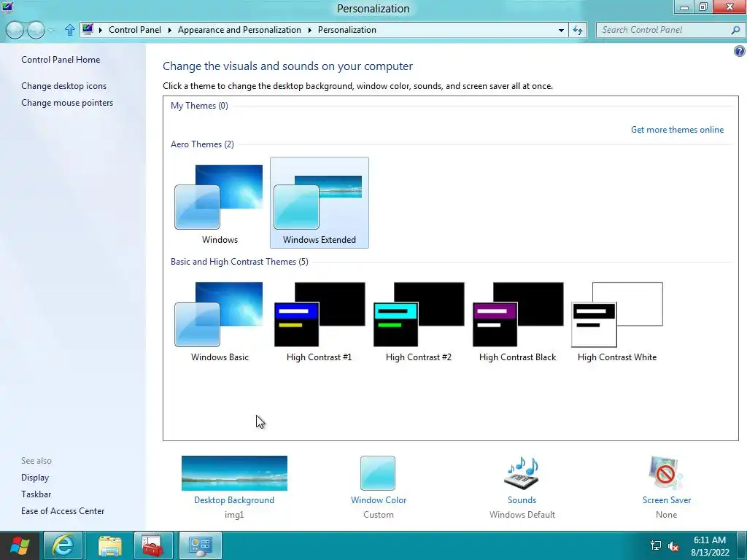Image resolution: width=747 pixels, height=560 pixels.
Task: Launch Internet Explorer from taskbar
Action: (63, 545)
